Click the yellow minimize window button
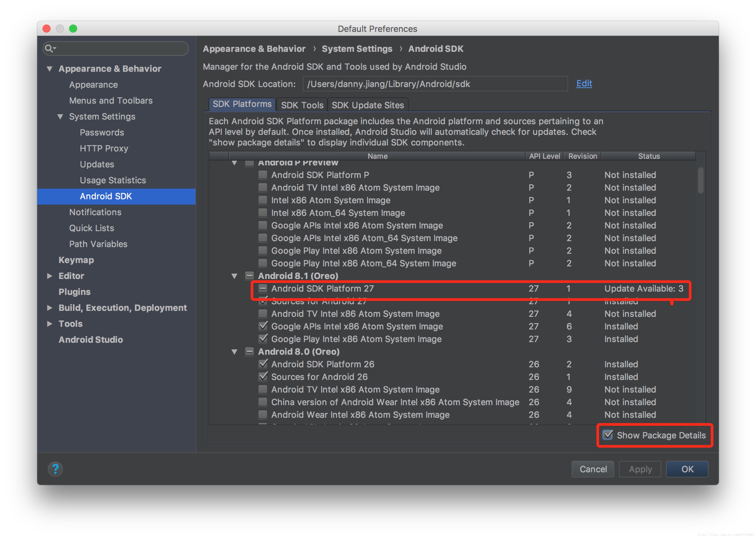 coord(60,29)
